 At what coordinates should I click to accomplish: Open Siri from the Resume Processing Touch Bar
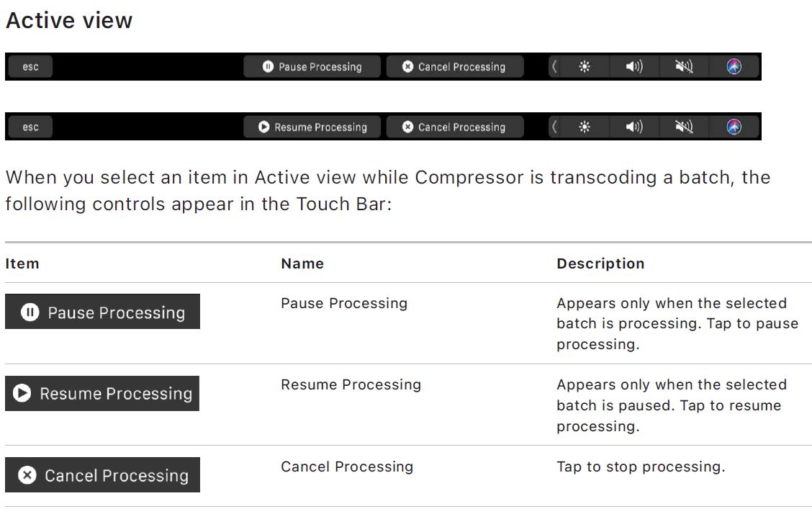click(x=734, y=127)
